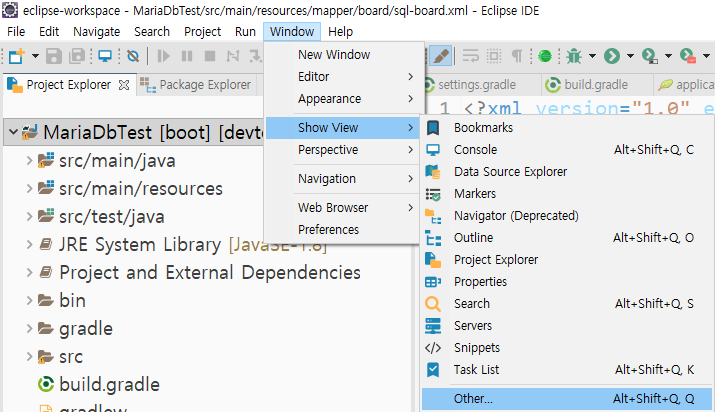Show the Servers view
Viewport: 715px width, 412px height.
567,326
